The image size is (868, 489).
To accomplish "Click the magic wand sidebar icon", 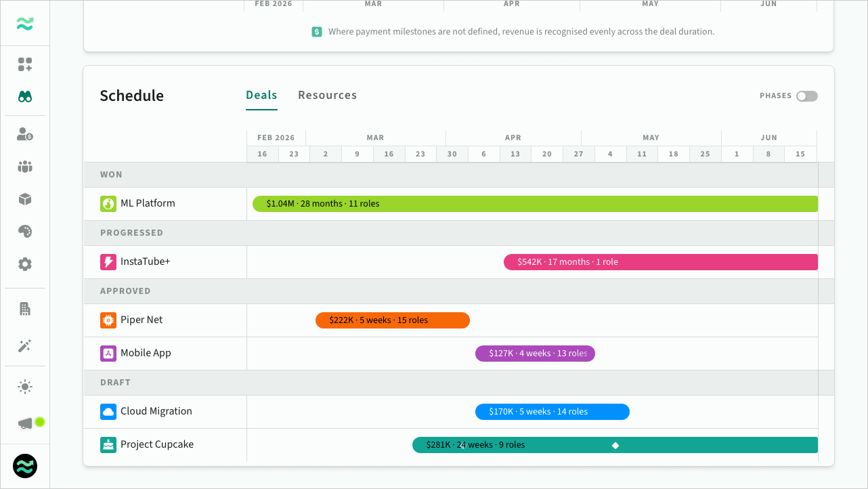I will 25,346.
